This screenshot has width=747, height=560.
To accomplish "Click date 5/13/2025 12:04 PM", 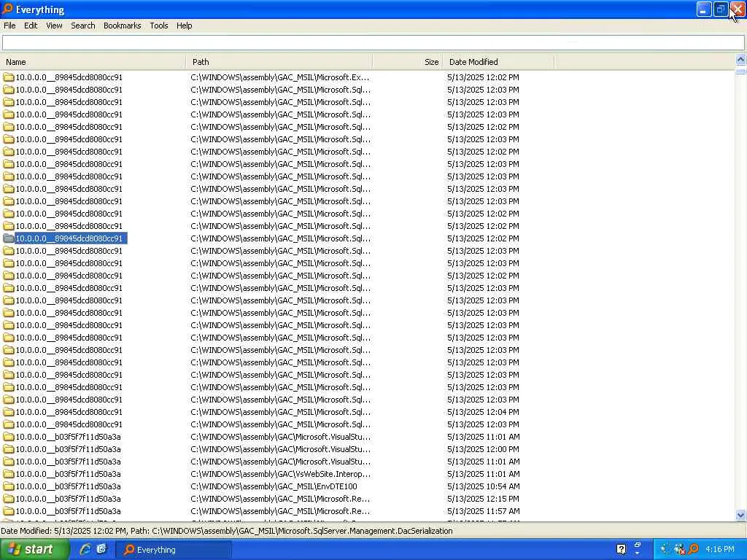I will [483, 413].
